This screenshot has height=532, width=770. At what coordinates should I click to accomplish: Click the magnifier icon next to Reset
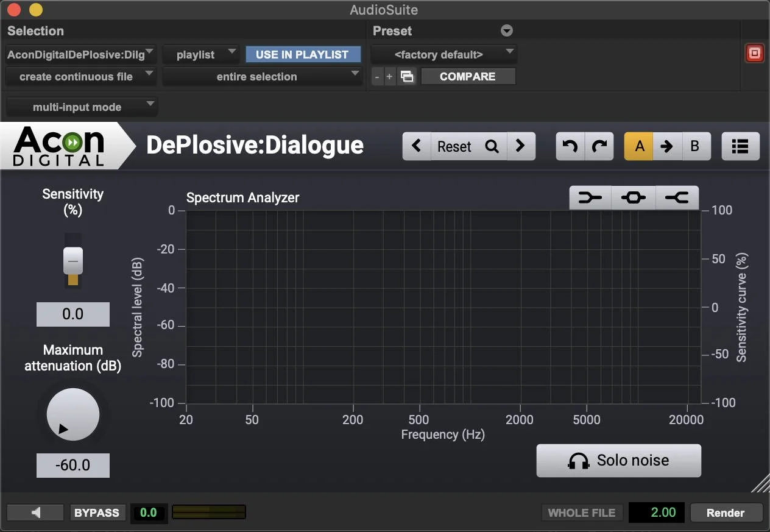click(x=492, y=146)
